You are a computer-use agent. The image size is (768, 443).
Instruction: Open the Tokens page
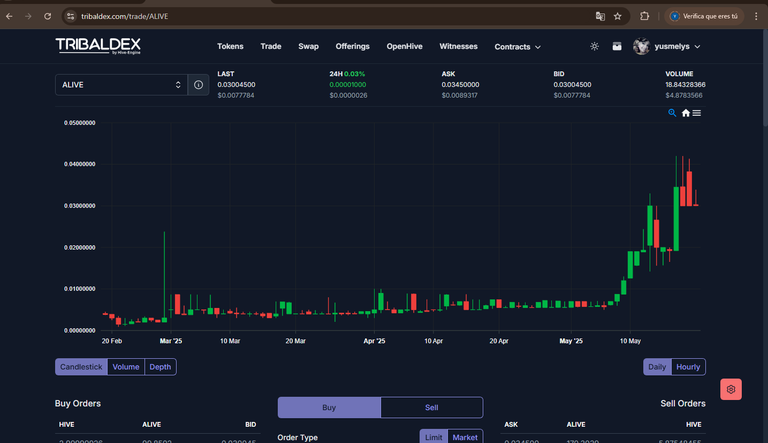[230, 46]
